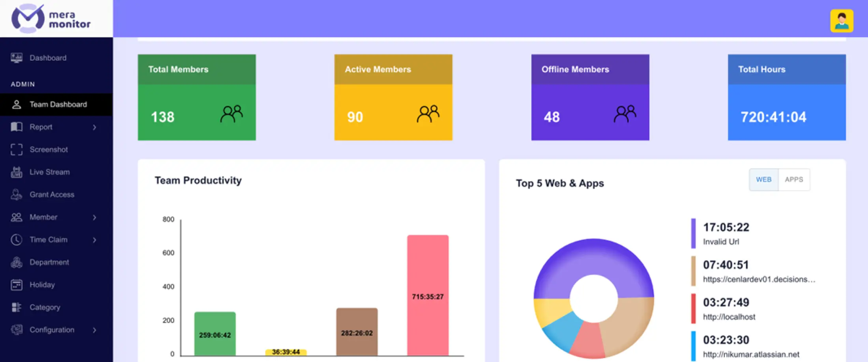
Task: Click the Holiday calendar icon
Action: pos(17,285)
